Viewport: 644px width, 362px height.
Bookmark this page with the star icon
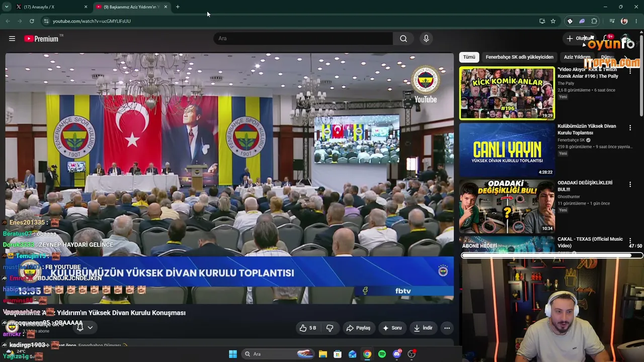click(553, 21)
